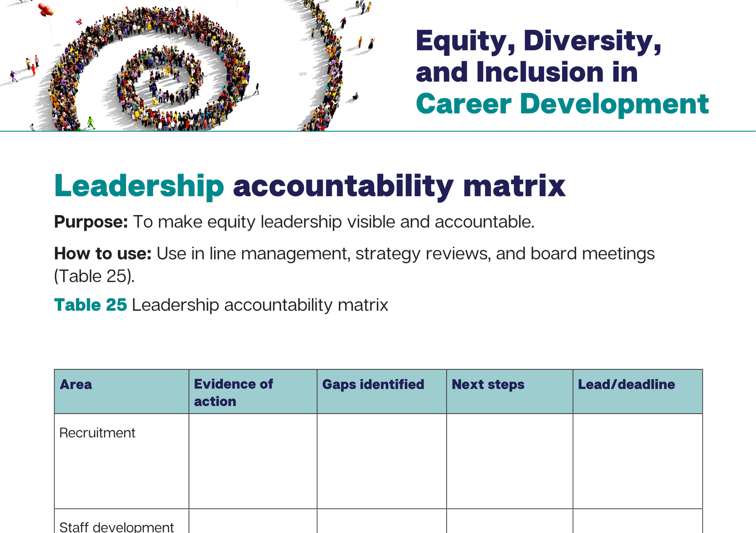Image resolution: width=756 pixels, height=533 pixels.
Task: Click the teal word "Leadership" in the heading
Action: 139,186
